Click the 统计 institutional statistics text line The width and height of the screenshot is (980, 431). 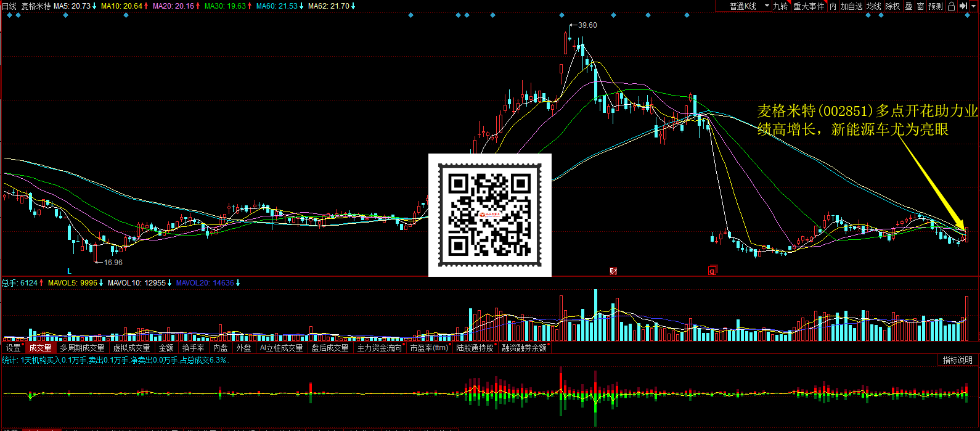tap(115, 361)
